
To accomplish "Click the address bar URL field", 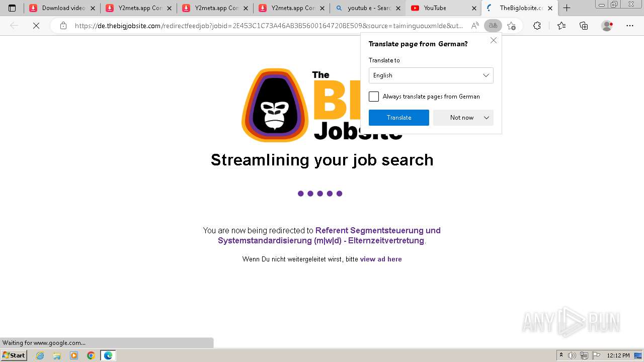I will click(269, 26).
